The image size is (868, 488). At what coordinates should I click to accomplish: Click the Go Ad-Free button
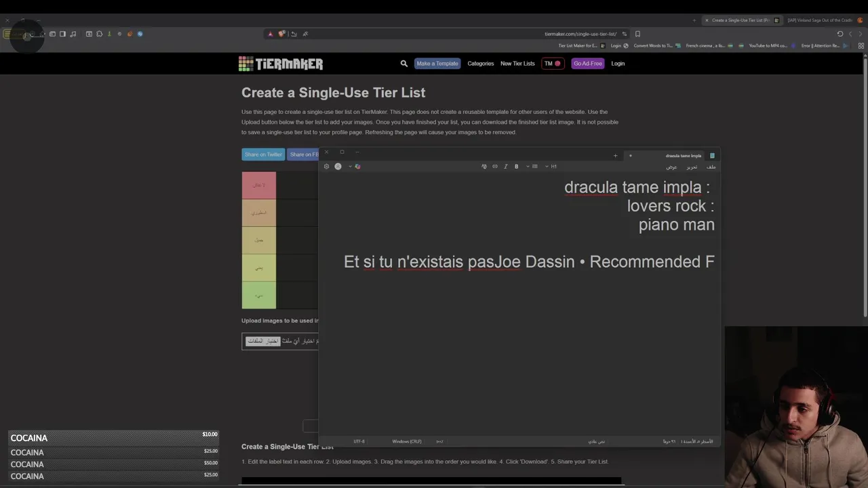588,64
